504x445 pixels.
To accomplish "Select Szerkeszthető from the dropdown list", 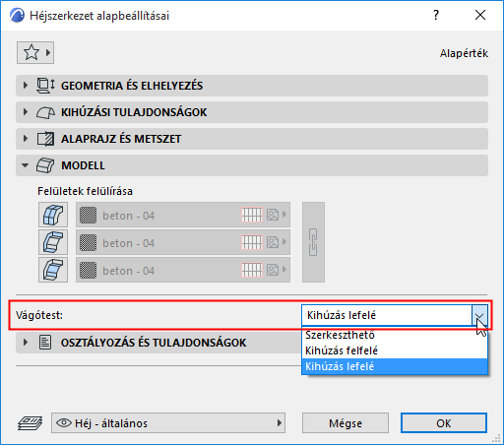I will (395, 335).
